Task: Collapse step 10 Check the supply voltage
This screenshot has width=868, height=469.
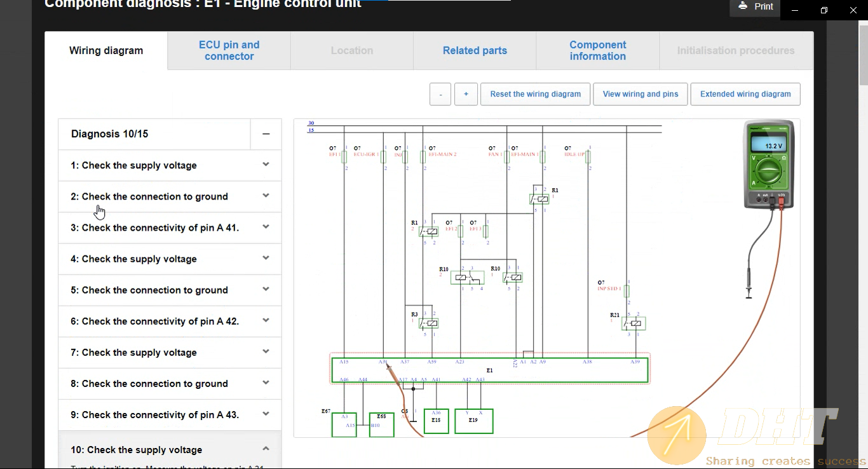Action: tap(170, 449)
